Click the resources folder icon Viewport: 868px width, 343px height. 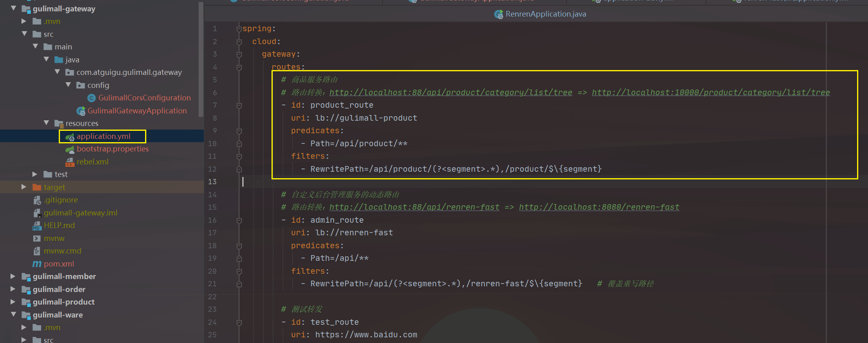59,124
